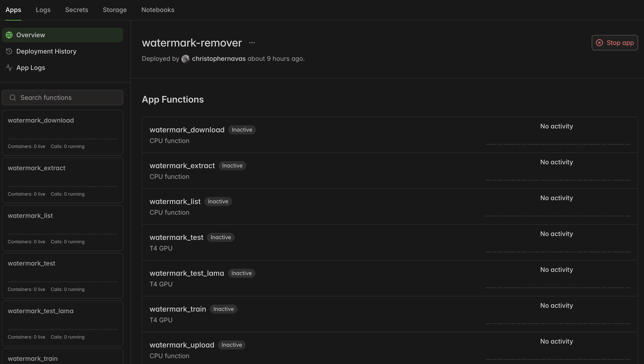
Task: Select watermark_list card in sidebar
Action: point(62,228)
